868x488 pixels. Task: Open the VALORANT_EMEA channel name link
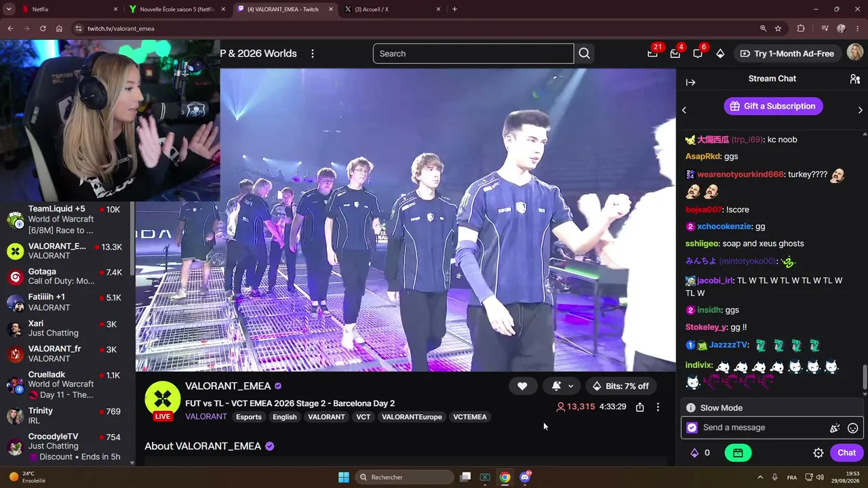pyautogui.click(x=228, y=386)
